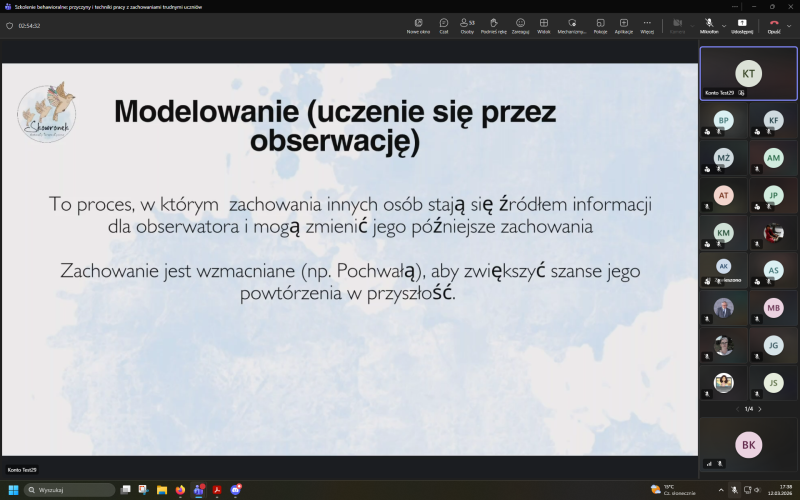
Task: Toggle the Mikrofon mute button
Action: click(708, 24)
